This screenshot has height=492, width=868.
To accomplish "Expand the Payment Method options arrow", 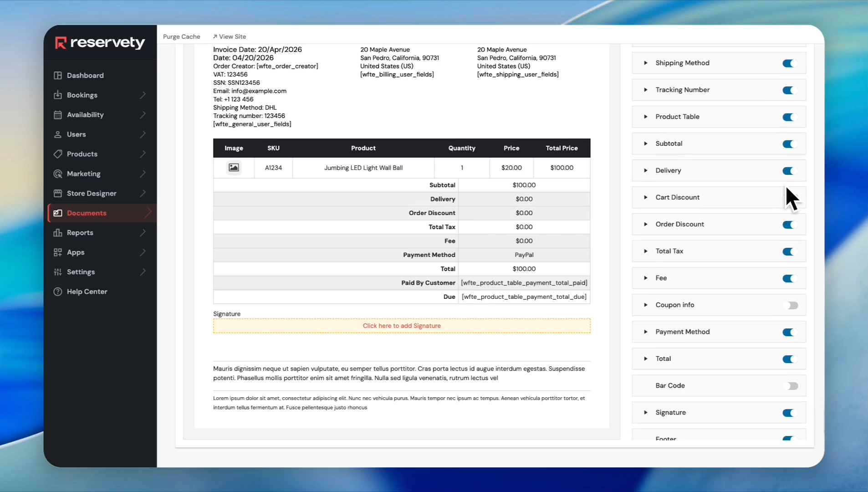I will click(646, 332).
